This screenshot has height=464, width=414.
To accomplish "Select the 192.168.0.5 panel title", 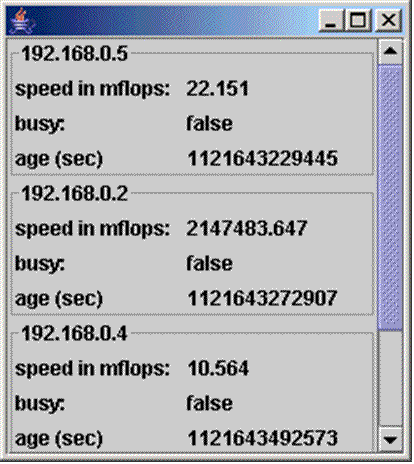I will tap(74, 53).
